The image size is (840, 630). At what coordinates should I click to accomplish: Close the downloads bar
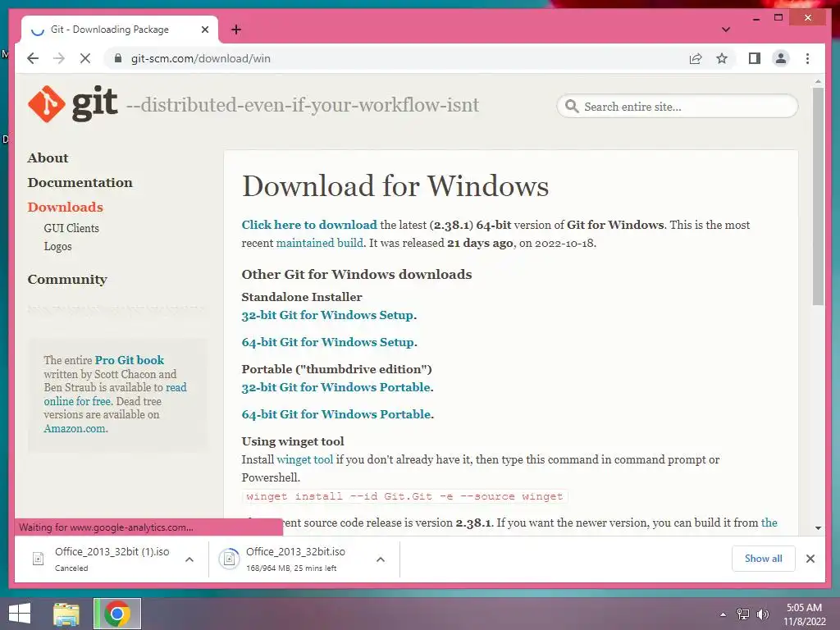pos(810,559)
